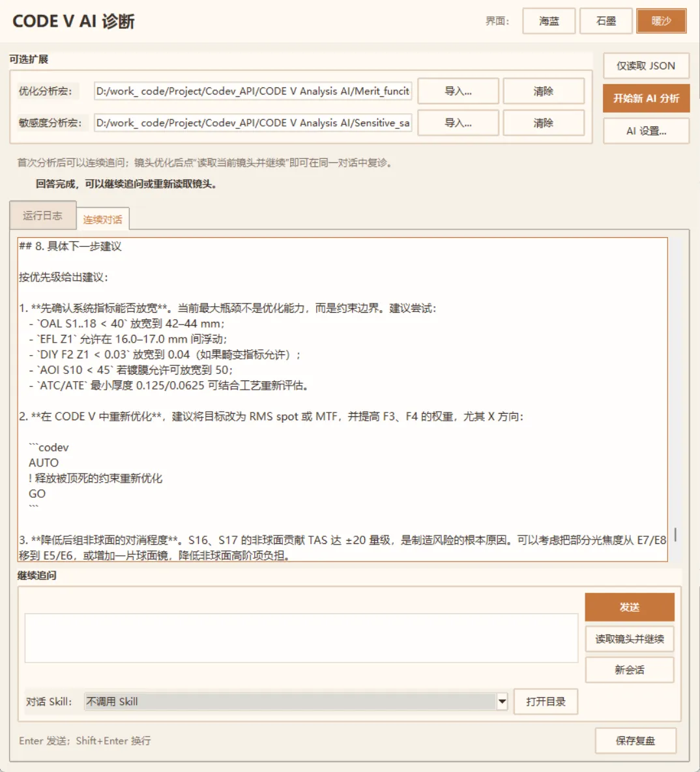
Task: Click the 'AUTO' code line
Action: click(x=44, y=463)
